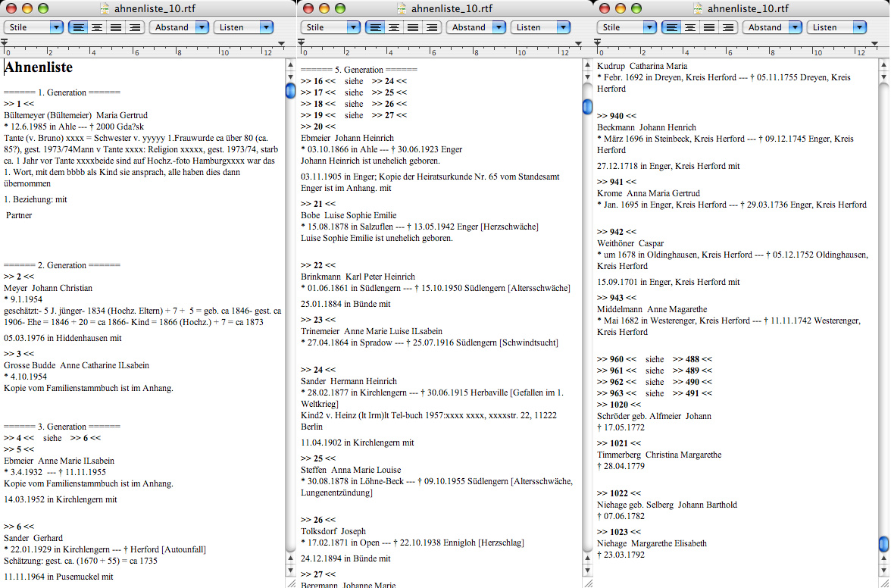Image resolution: width=891 pixels, height=588 pixels.
Task: Justify text in the right window toolbar
Action: point(709,27)
